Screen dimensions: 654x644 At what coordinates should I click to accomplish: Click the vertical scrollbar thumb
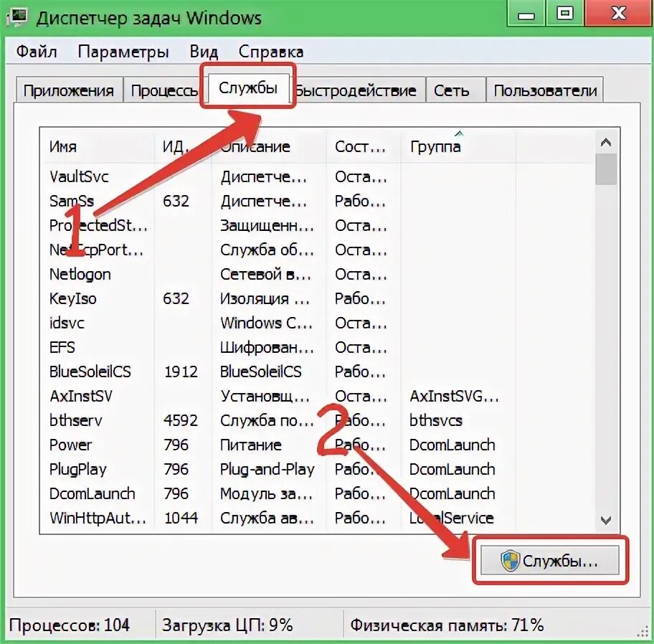tap(606, 169)
